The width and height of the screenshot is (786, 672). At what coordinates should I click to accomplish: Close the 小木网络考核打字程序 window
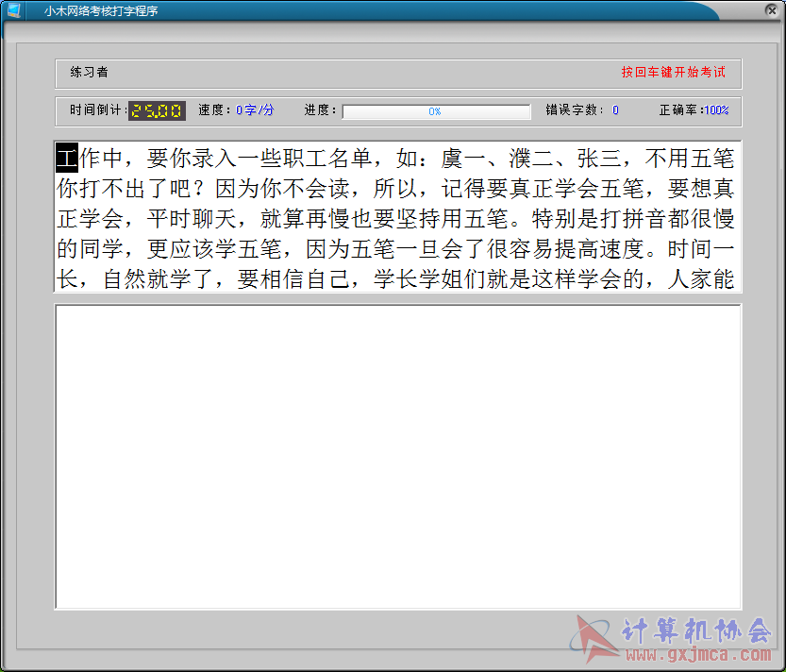coord(772,10)
